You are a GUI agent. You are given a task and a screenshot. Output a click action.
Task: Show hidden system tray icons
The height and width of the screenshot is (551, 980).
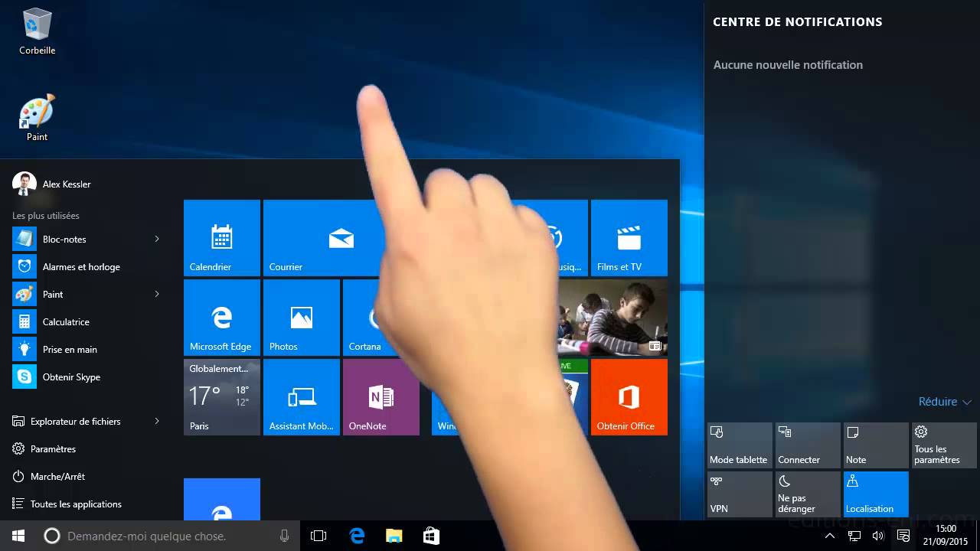[829, 536]
